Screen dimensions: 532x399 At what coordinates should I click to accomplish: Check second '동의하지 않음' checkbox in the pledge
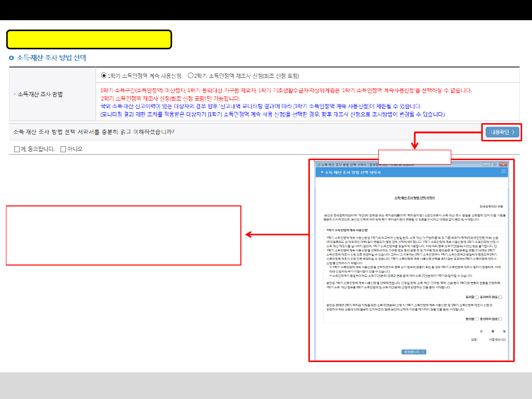click(x=500, y=319)
